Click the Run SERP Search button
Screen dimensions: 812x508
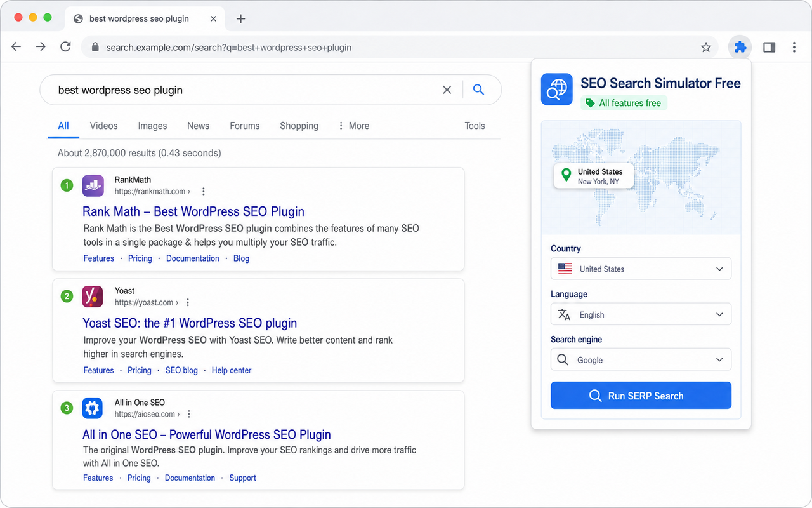coord(641,396)
